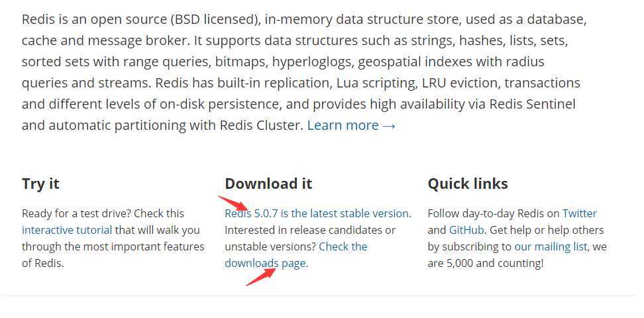This screenshot has height=318, width=644.
Task: Follow the 'Check the downloads page' link
Action: point(295,254)
